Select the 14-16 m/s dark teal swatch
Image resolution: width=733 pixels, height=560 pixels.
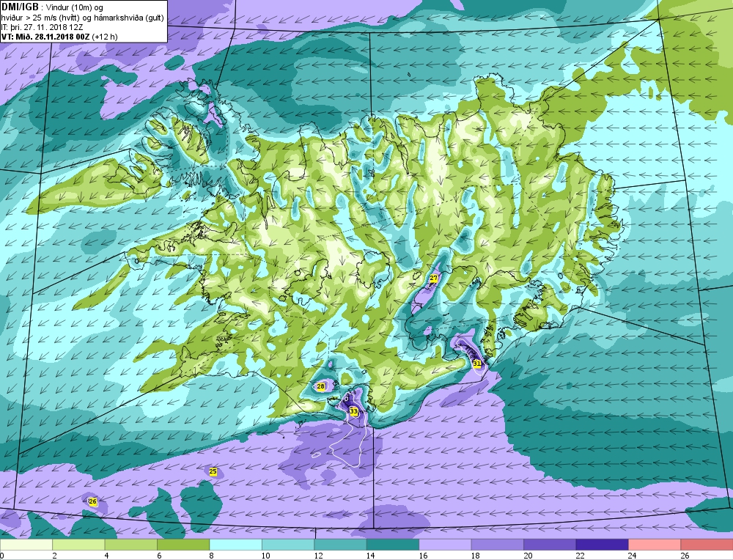[393, 545]
